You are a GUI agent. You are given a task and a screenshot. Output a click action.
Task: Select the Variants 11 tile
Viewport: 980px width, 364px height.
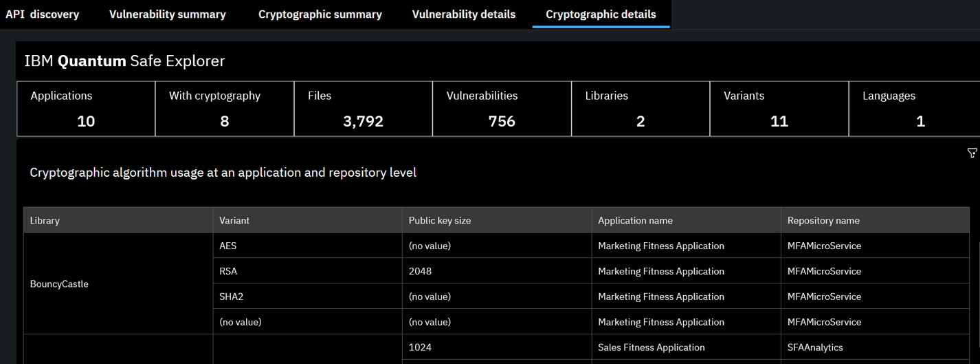[779, 109]
